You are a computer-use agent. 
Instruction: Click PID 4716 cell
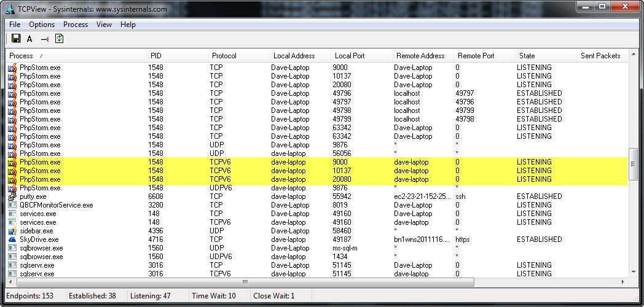tap(155, 239)
